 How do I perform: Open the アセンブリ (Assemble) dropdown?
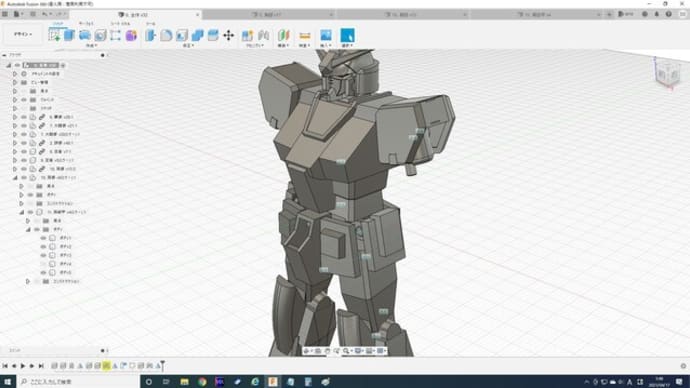255,46
